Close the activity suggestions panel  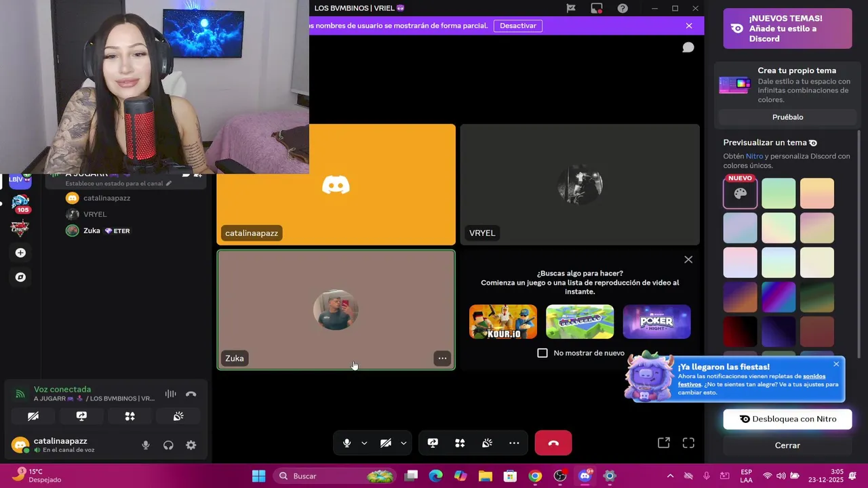click(x=688, y=260)
